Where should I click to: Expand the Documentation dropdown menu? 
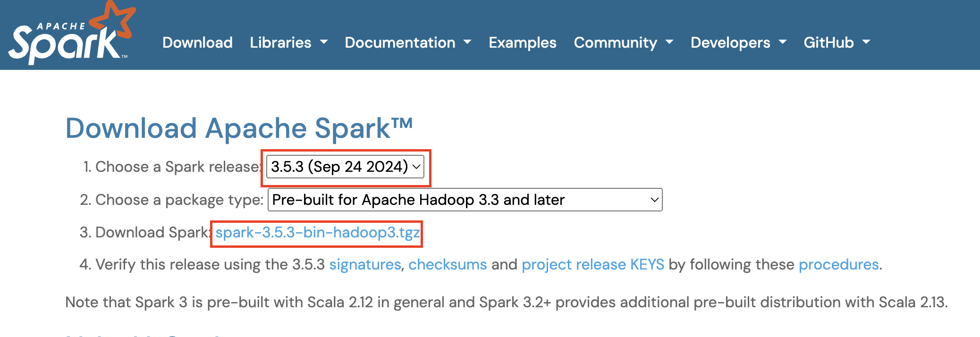tap(408, 42)
